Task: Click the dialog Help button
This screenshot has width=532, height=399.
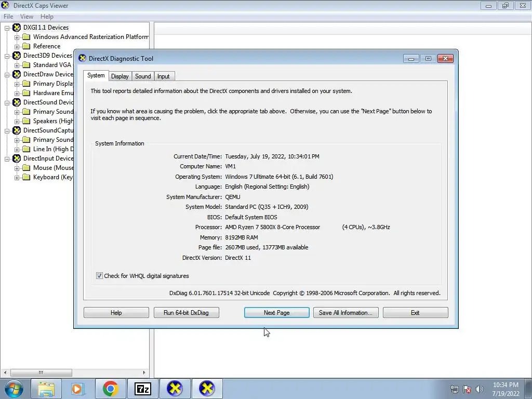Action: (x=116, y=312)
